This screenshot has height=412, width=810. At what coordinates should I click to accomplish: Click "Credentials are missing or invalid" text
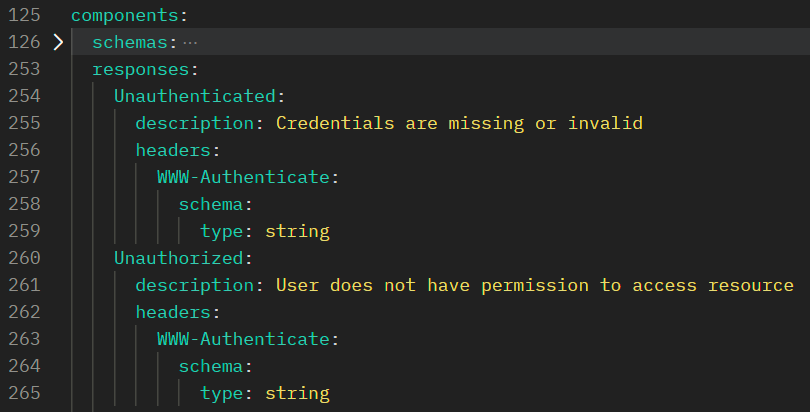[459, 124]
